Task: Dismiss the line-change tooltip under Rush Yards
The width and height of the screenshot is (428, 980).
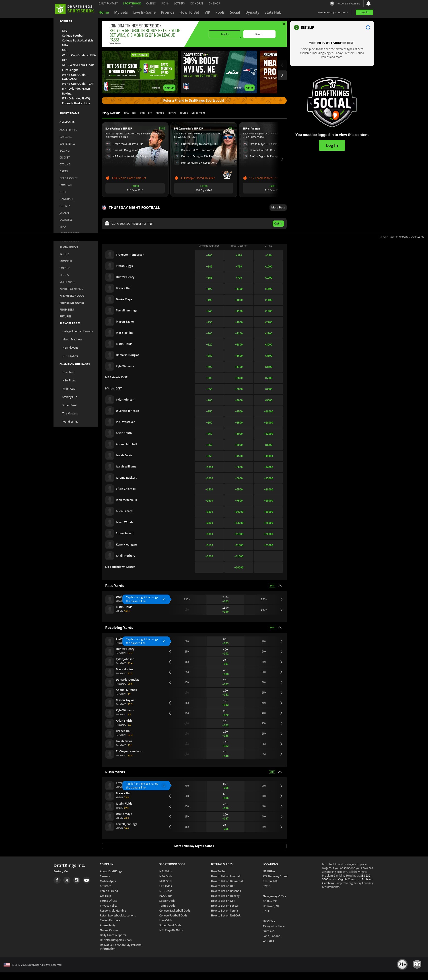Action: tap(164, 786)
